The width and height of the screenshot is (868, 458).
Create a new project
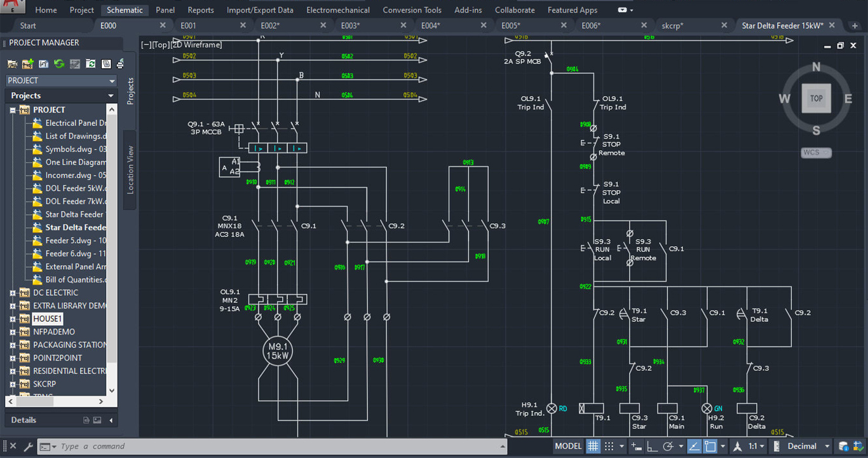pyautogui.click(x=27, y=64)
